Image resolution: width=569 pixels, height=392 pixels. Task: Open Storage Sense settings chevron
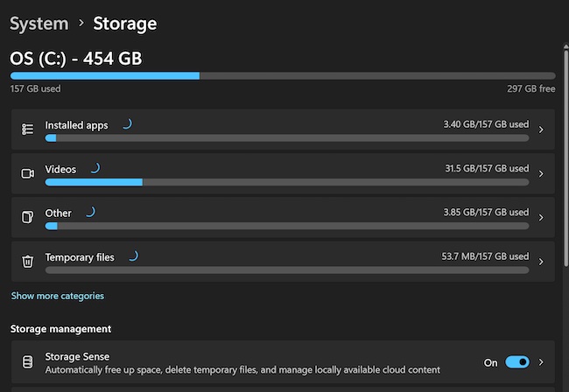541,362
